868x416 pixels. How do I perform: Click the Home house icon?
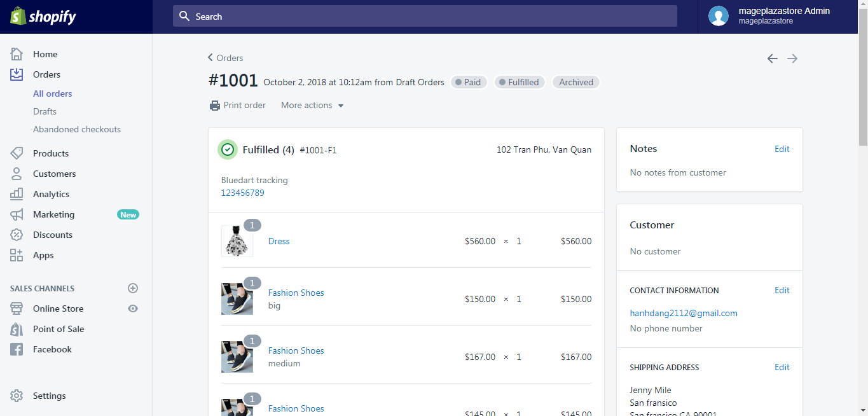click(17, 54)
